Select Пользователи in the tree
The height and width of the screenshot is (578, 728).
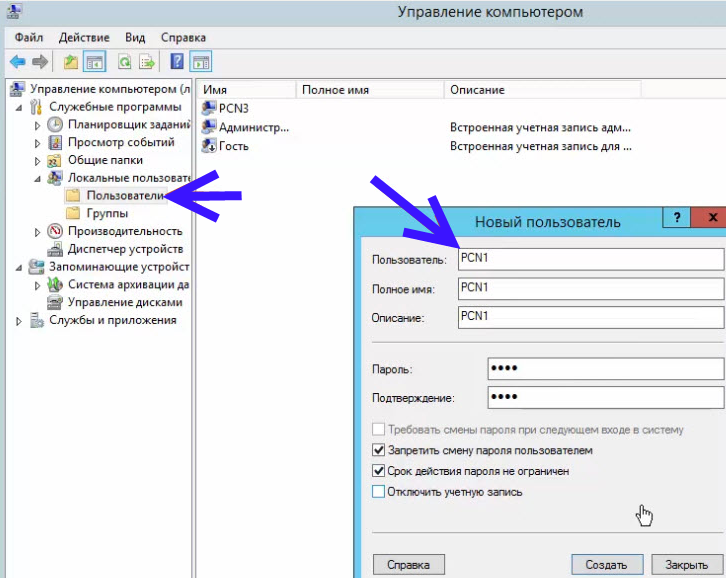(125, 195)
